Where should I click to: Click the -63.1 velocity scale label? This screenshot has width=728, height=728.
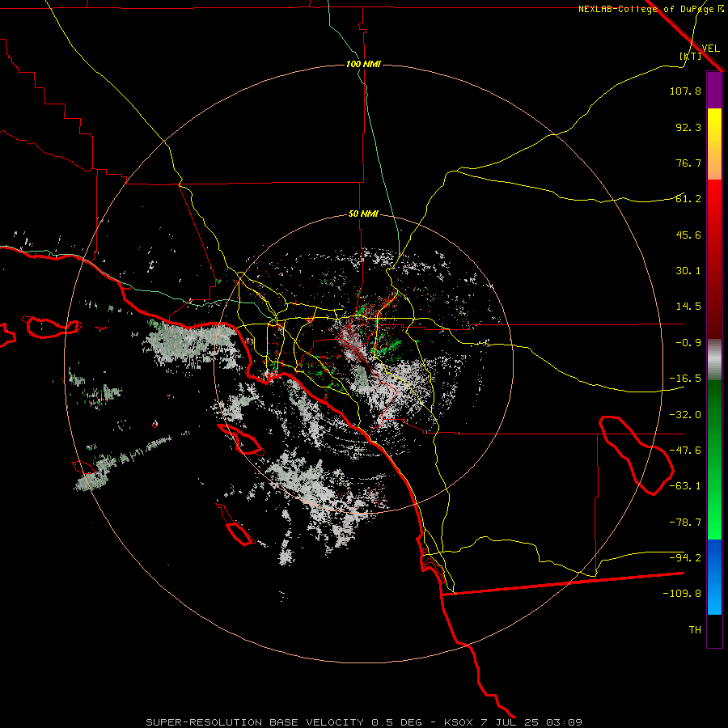coord(685,486)
